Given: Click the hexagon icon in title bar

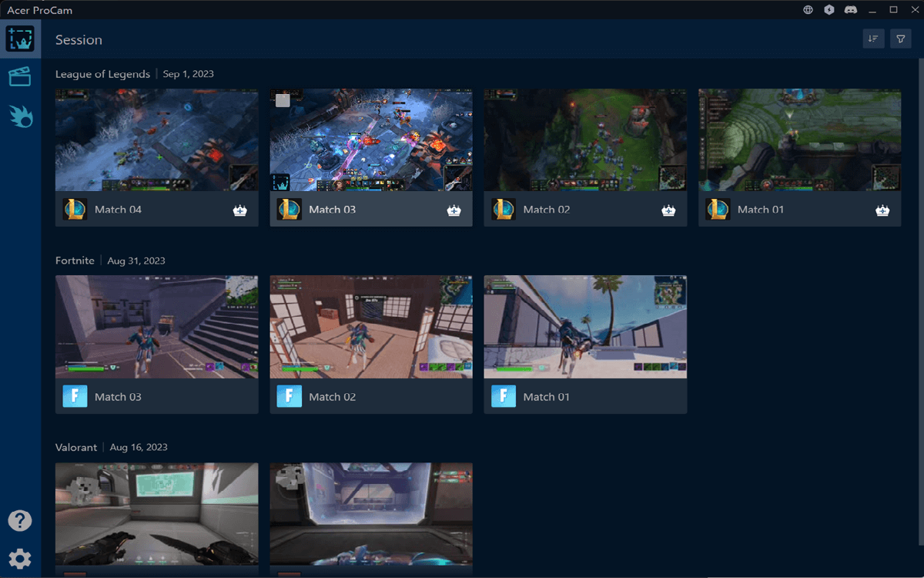Looking at the screenshot, I should click(x=829, y=10).
